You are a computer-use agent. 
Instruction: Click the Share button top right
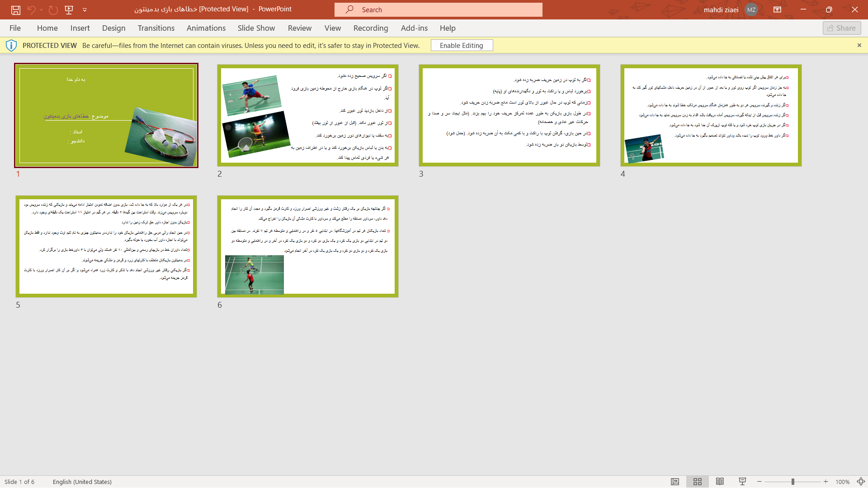[x=842, y=28]
